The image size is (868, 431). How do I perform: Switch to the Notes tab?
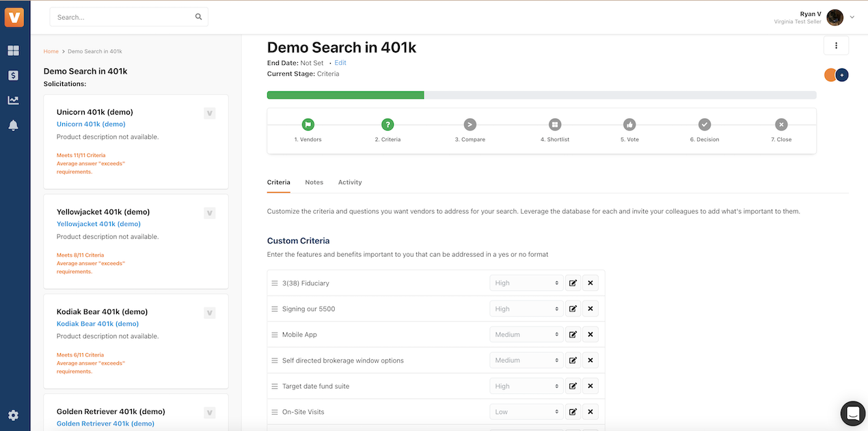[x=314, y=182]
